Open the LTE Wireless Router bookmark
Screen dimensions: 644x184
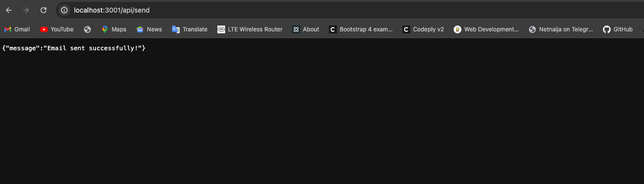(250, 29)
